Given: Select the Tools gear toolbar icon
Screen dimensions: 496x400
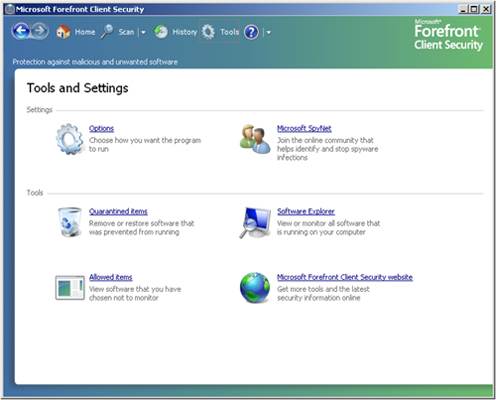Looking at the screenshot, I should click(208, 32).
